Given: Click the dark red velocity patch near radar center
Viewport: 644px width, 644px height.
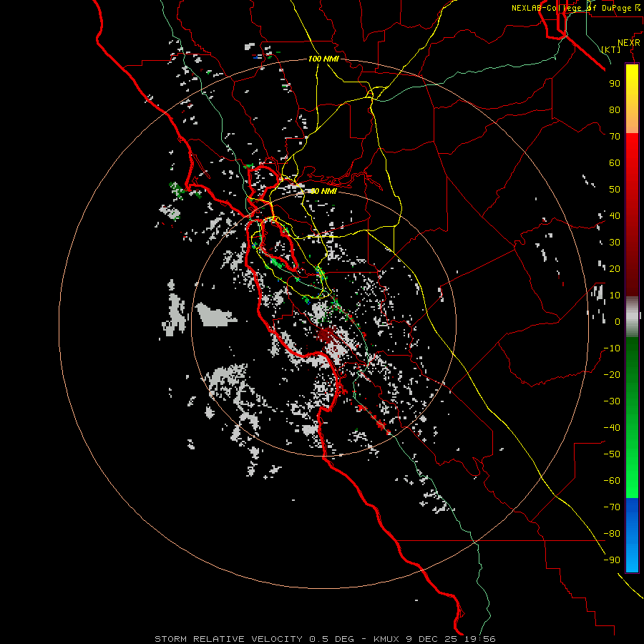Looking at the screenshot, I should pos(326,335).
